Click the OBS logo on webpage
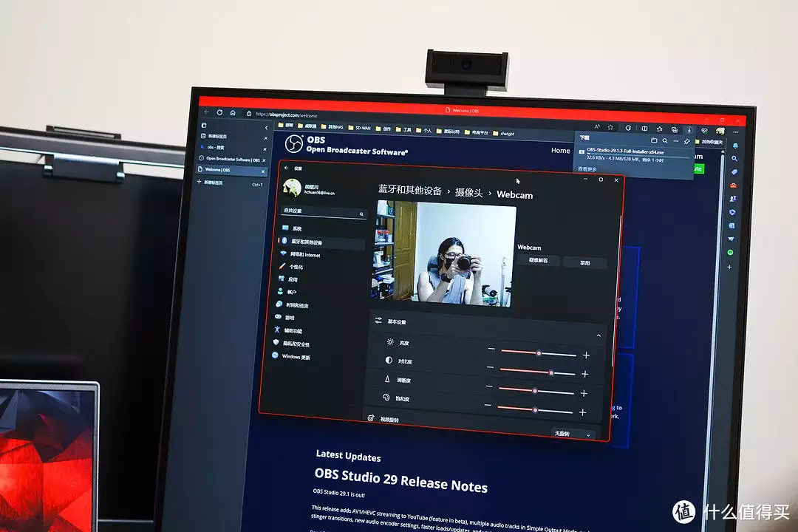Image resolution: width=798 pixels, height=532 pixels. tap(293, 144)
